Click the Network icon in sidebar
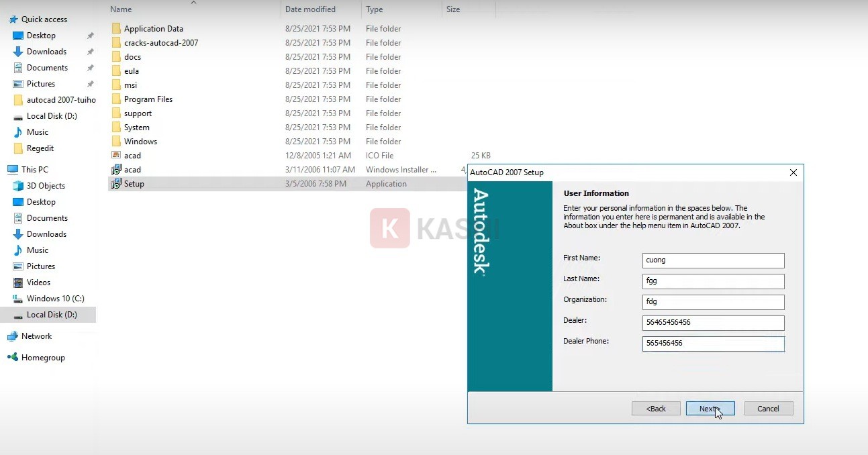868x455 pixels. (x=12, y=336)
